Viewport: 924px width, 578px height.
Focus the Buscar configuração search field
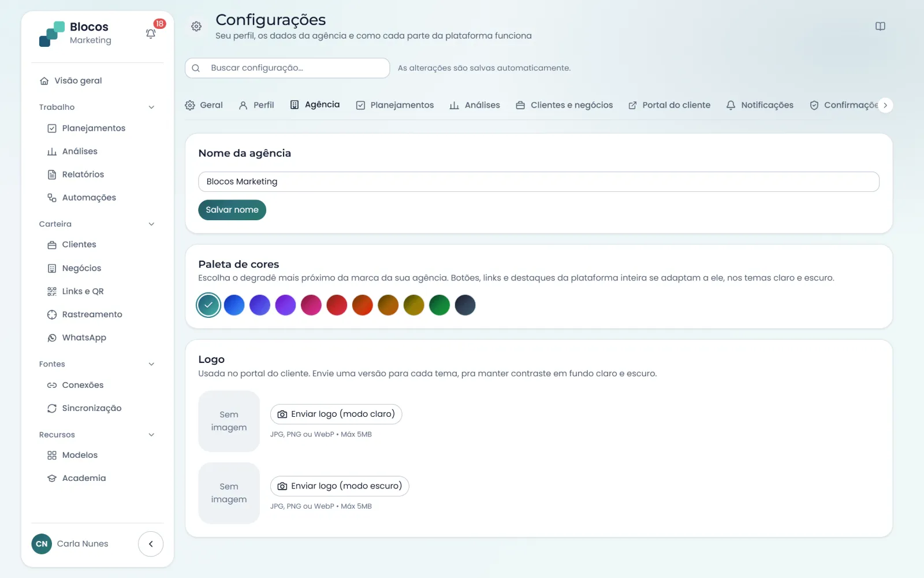coord(288,68)
